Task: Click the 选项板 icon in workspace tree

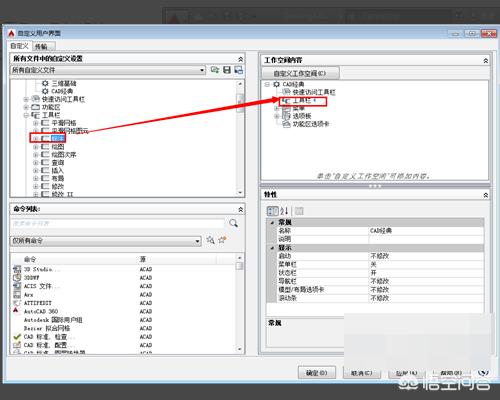Action: pyautogui.click(x=286, y=116)
